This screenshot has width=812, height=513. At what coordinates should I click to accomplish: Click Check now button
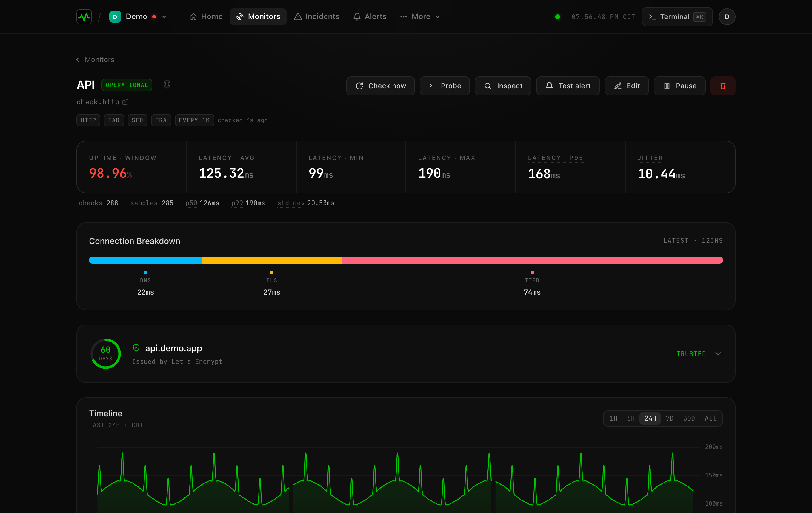[380, 86]
